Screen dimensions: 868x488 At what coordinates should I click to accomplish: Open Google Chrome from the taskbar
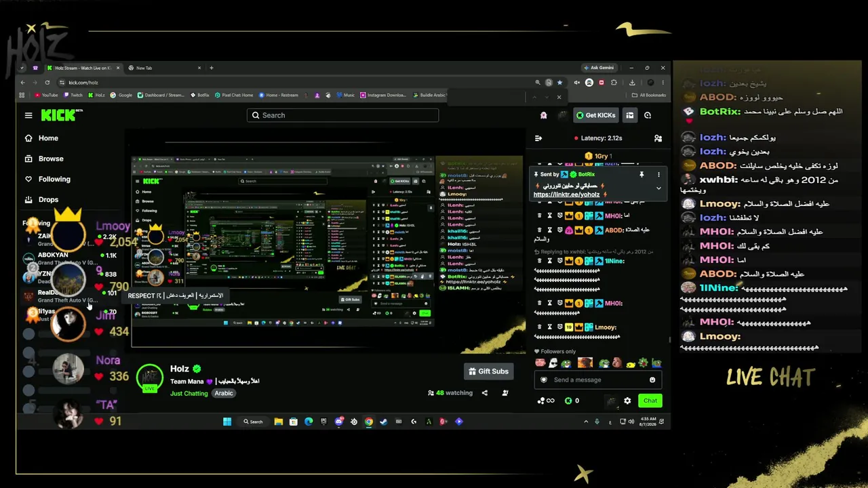click(368, 422)
